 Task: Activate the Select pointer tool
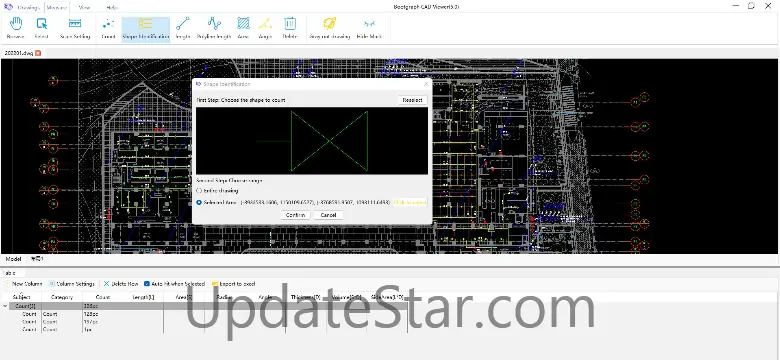[x=41, y=28]
